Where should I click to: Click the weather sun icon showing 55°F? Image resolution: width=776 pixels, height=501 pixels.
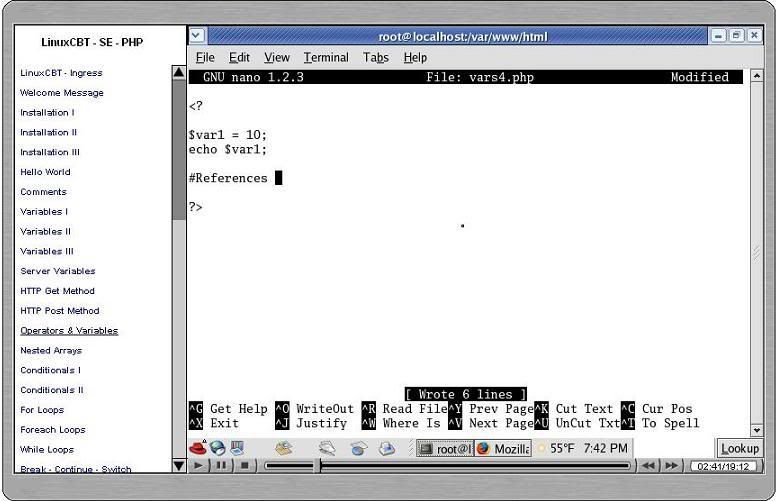[541, 449]
